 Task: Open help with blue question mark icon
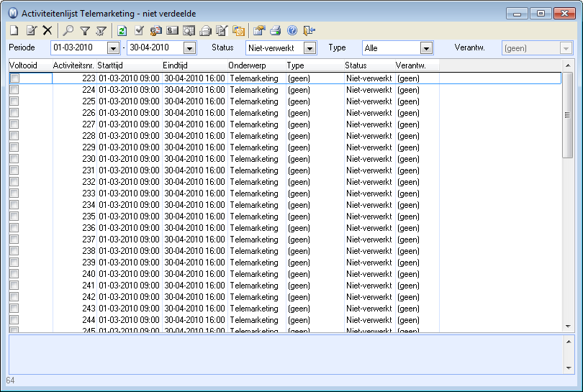(x=292, y=30)
